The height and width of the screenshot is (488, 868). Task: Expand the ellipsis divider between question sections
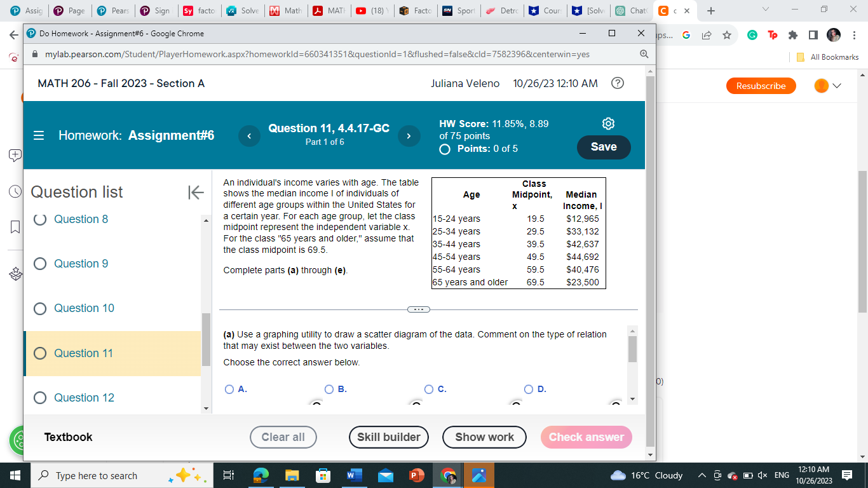[419, 309]
